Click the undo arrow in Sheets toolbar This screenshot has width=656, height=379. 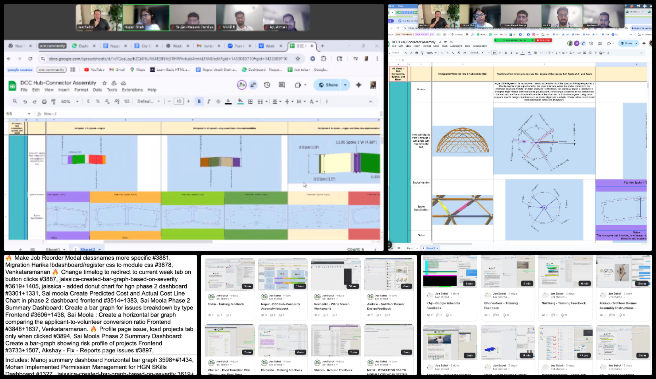pyautogui.click(x=25, y=101)
